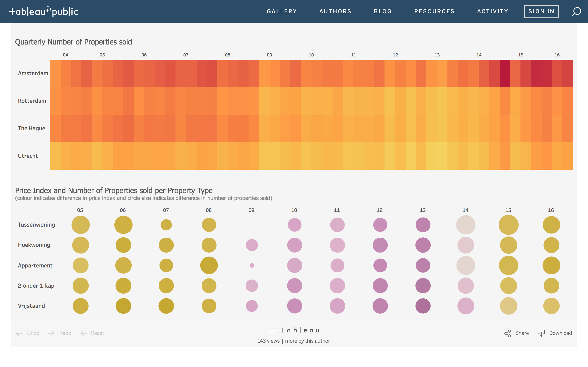588x367 pixels.
Task: Go to the Blog page
Action: (x=383, y=11)
